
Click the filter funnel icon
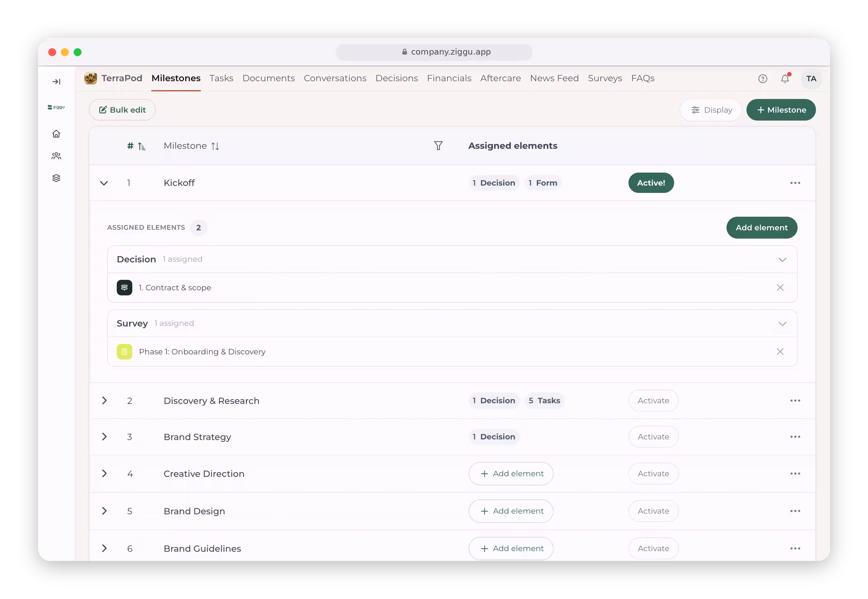coord(438,146)
